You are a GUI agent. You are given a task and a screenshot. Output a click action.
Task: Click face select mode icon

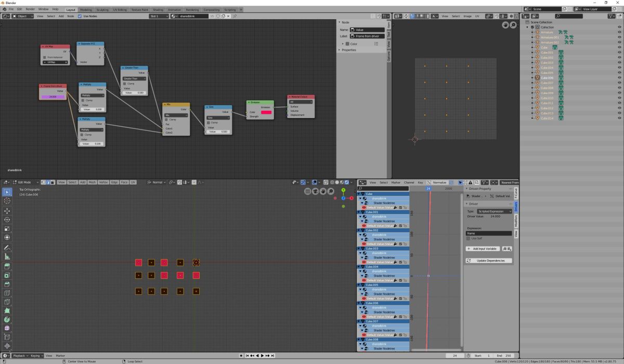point(51,183)
